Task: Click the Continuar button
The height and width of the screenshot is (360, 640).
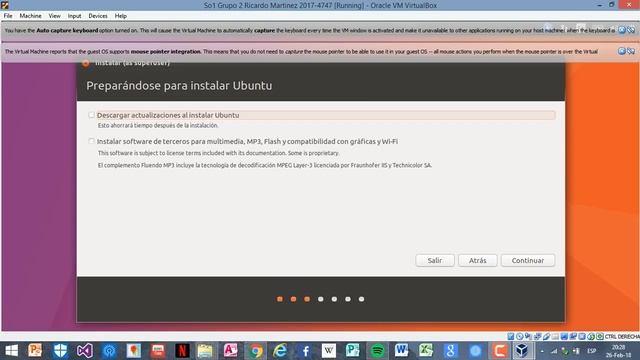Action: point(528,260)
